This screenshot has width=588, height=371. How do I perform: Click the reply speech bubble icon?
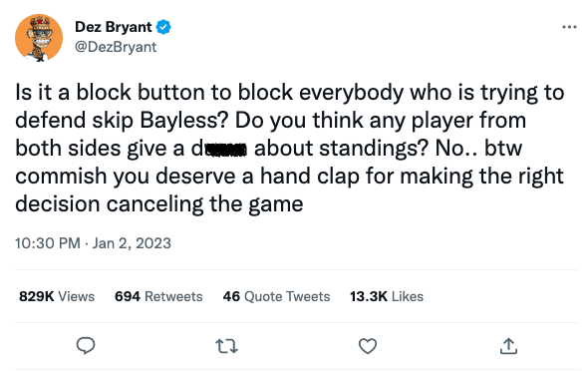click(x=86, y=345)
